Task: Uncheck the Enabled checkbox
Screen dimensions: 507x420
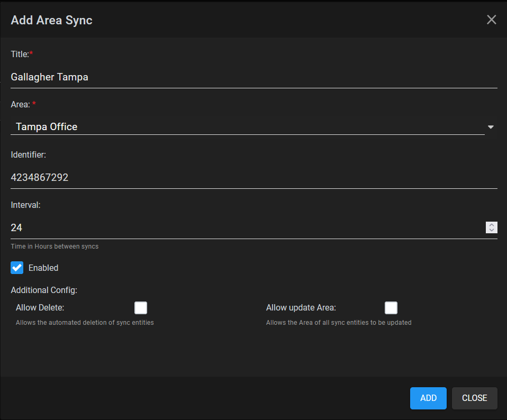Action: (17, 268)
